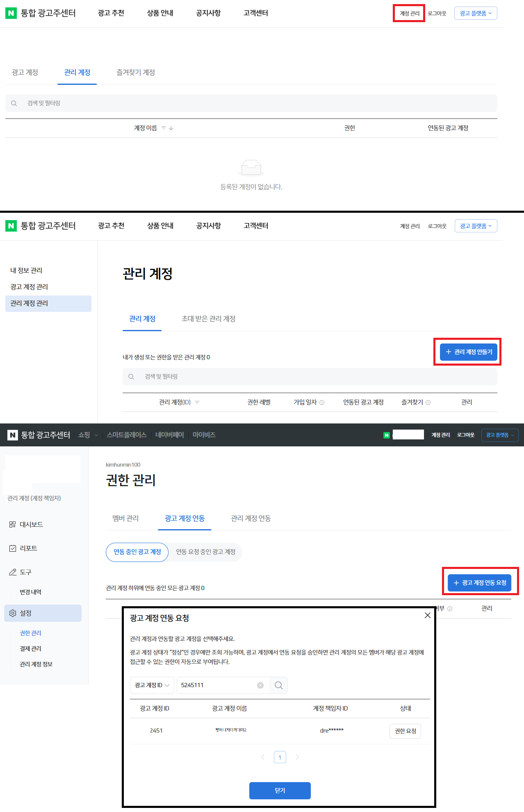Click the info icon left of the 관리 column

(x=450, y=609)
